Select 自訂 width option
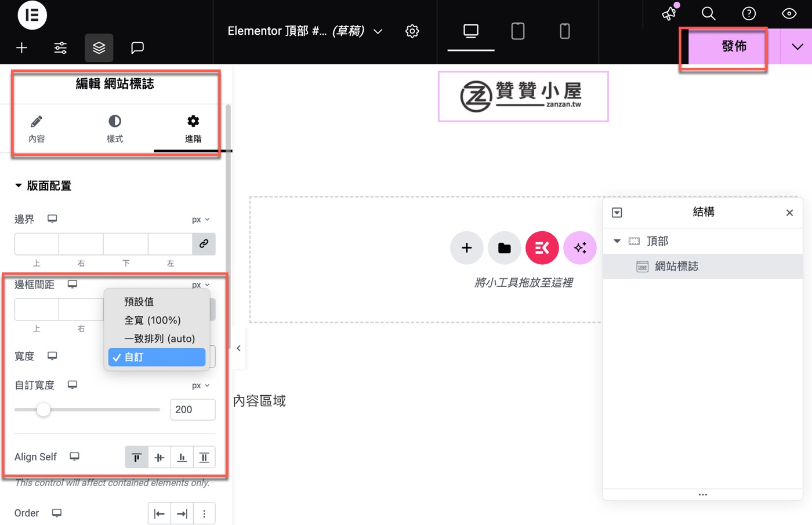The height and width of the screenshot is (525, 812). [x=157, y=357]
